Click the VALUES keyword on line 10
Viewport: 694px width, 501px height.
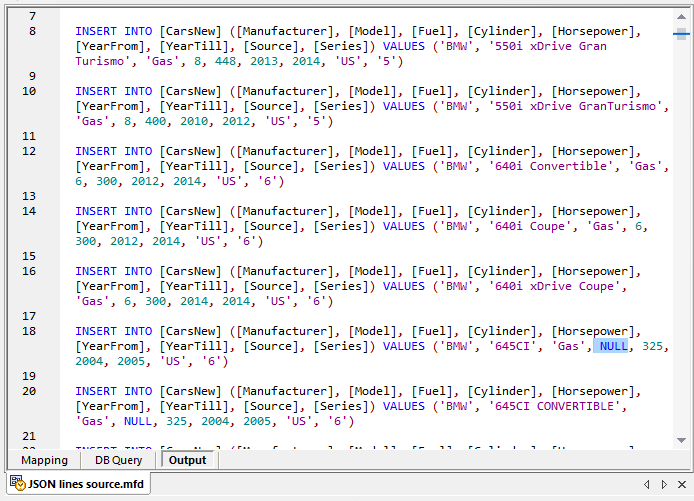click(x=403, y=106)
